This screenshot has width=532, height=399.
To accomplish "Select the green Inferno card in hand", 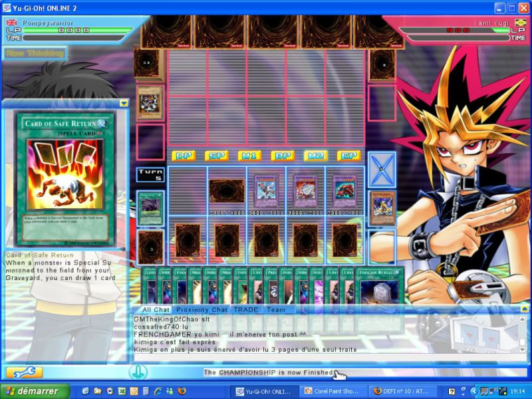I will [x=241, y=285].
